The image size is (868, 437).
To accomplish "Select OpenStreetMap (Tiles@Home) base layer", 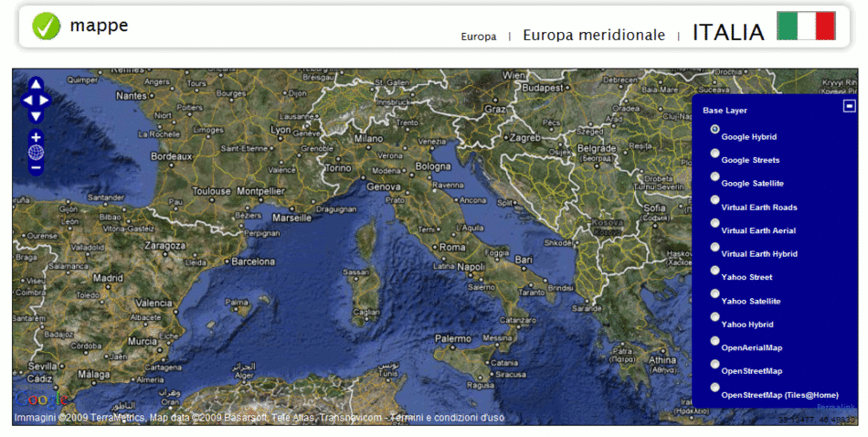I will coord(715,387).
